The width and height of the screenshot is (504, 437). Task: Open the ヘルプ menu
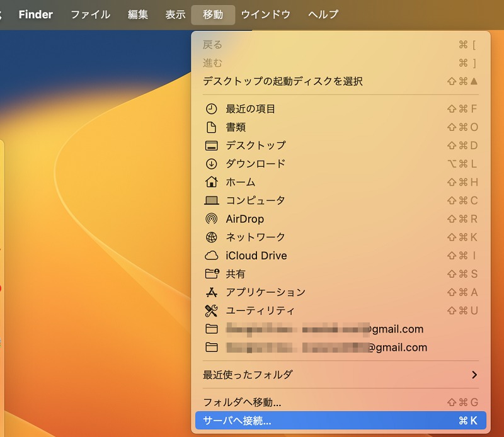[323, 14]
